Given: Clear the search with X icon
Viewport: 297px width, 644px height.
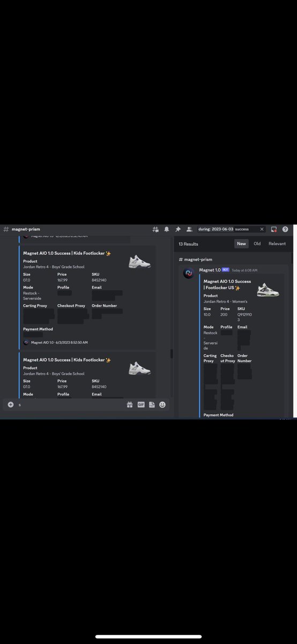Looking at the screenshot, I should pyautogui.click(x=262, y=229).
